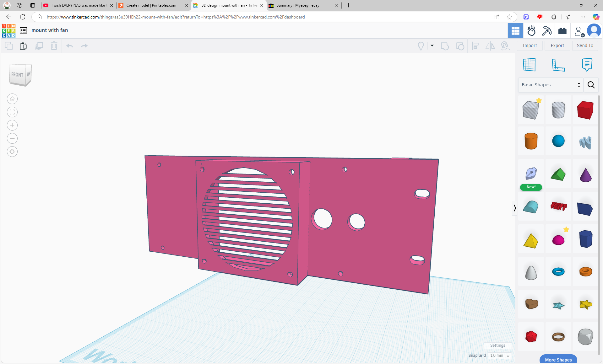Choose the yellow Pyramid shape
This screenshot has width=603, height=364.
531,241
